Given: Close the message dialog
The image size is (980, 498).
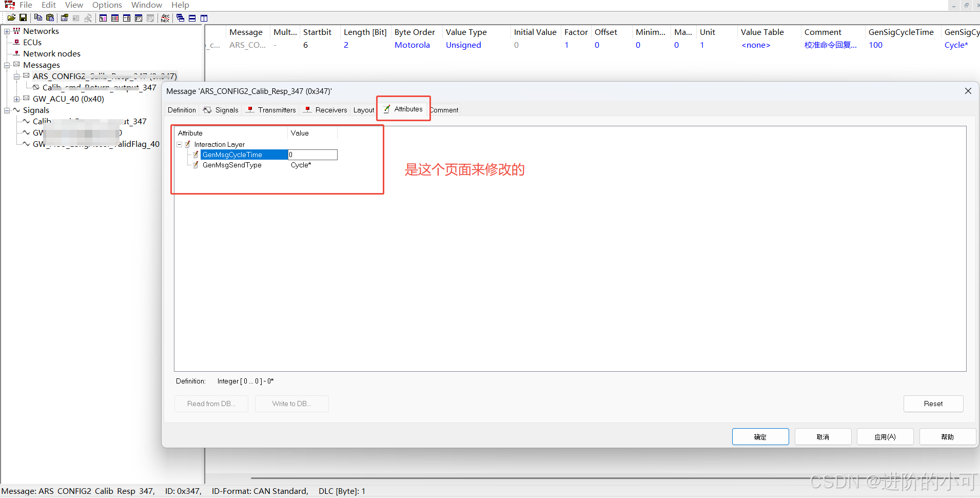Looking at the screenshot, I should point(968,91).
